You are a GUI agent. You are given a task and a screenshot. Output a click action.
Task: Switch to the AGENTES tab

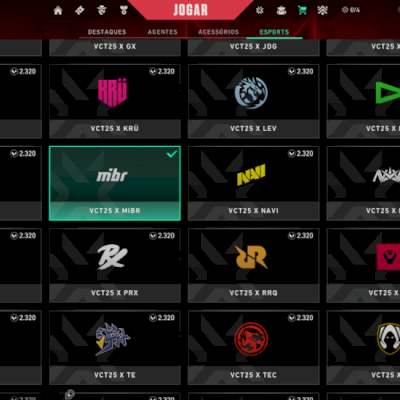(162, 32)
